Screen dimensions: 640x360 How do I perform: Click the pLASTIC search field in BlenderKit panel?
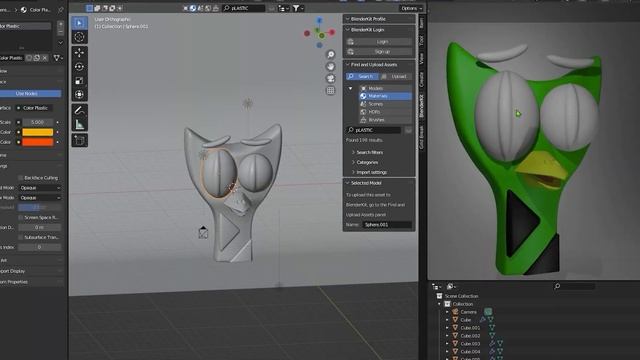point(373,130)
